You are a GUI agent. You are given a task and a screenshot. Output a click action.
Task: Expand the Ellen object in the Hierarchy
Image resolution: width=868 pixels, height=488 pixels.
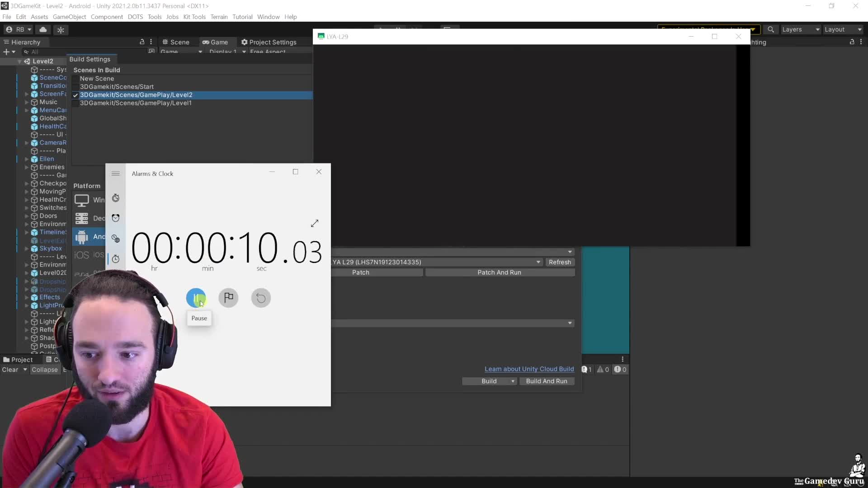[27, 159]
